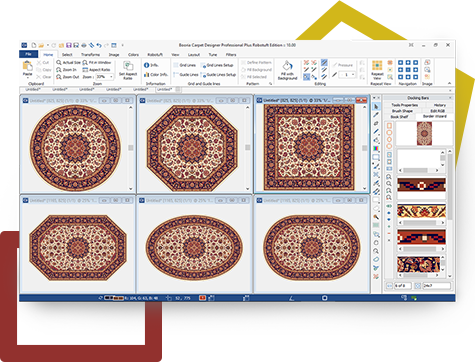The height and width of the screenshot is (362, 475).
Task: Click the center Navigation grid button
Action: tap(408, 70)
